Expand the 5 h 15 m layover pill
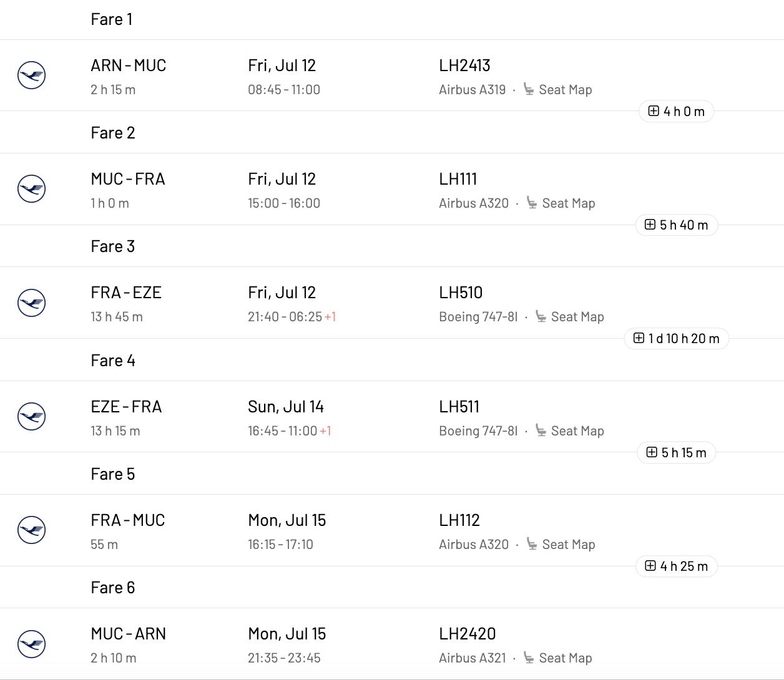Viewport: 784px width, 680px height. coord(676,452)
